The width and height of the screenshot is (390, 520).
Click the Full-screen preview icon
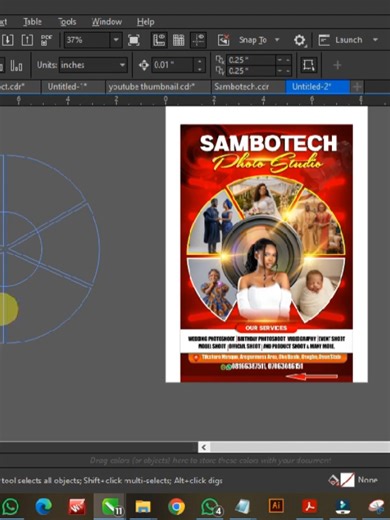(x=134, y=40)
